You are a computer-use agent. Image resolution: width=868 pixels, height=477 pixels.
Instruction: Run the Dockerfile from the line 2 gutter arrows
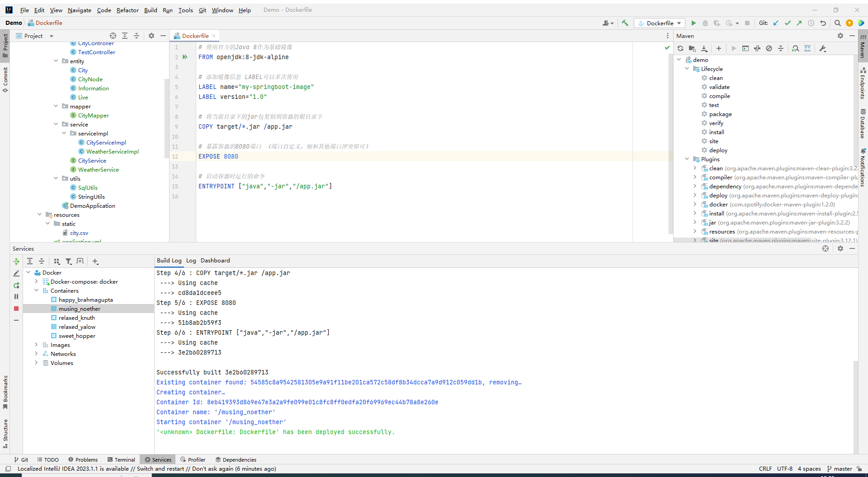185,57
